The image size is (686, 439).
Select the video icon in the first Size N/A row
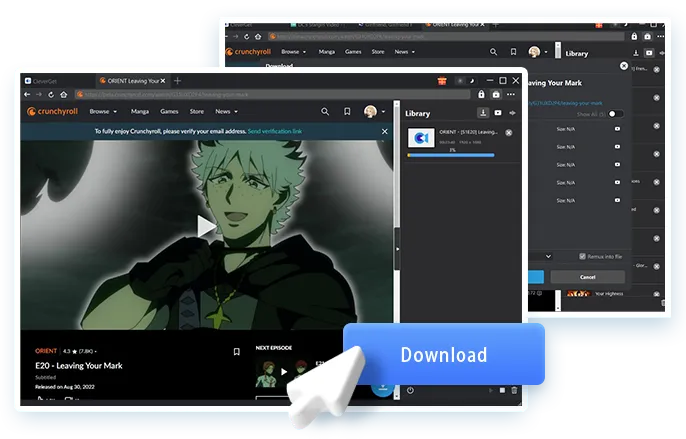(617, 129)
